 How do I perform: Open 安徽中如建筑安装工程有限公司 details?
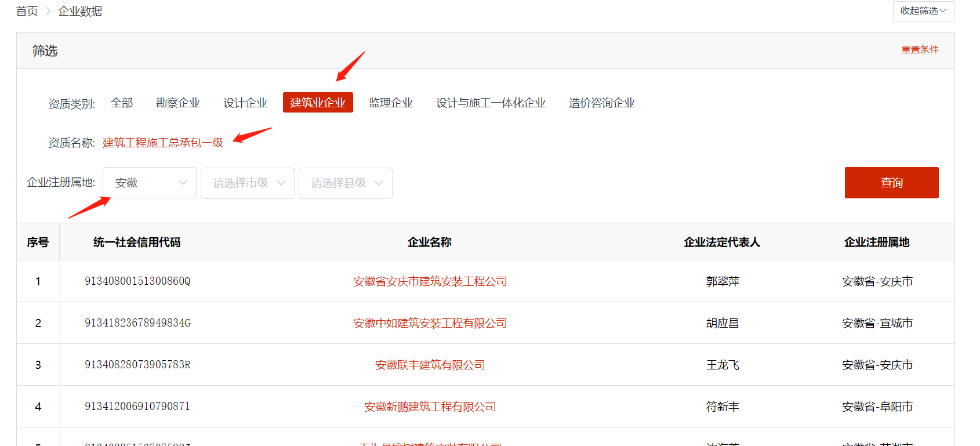[430, 324]
